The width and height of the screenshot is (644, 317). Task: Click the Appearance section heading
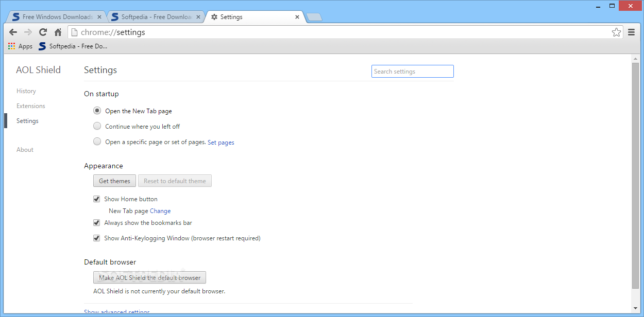tap(104, 166)
